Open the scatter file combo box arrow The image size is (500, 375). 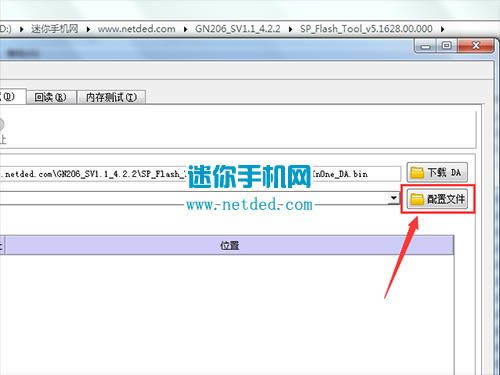pos(394,198)
